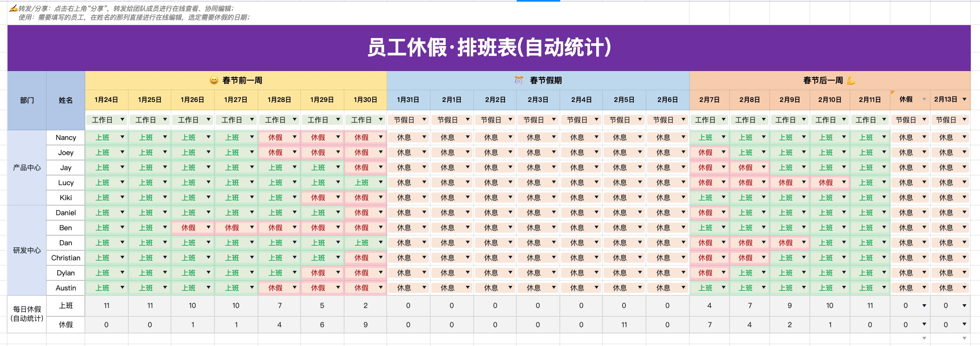This screenshot has height=346, width=980.
Task: Open the 休假 column header filter arrow
Action: click(924, 99)
